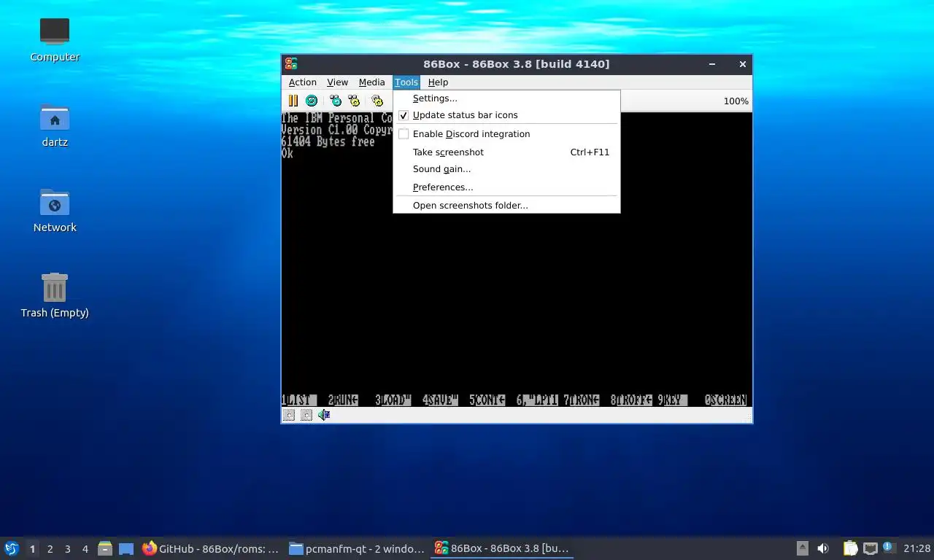
Task: Click the clipboard tray icon
Action: (850, 548)
